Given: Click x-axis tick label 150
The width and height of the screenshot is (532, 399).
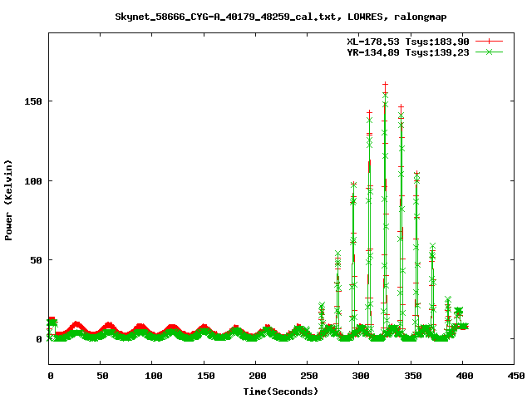Looking at the screenshot, I should pos(205,376).
